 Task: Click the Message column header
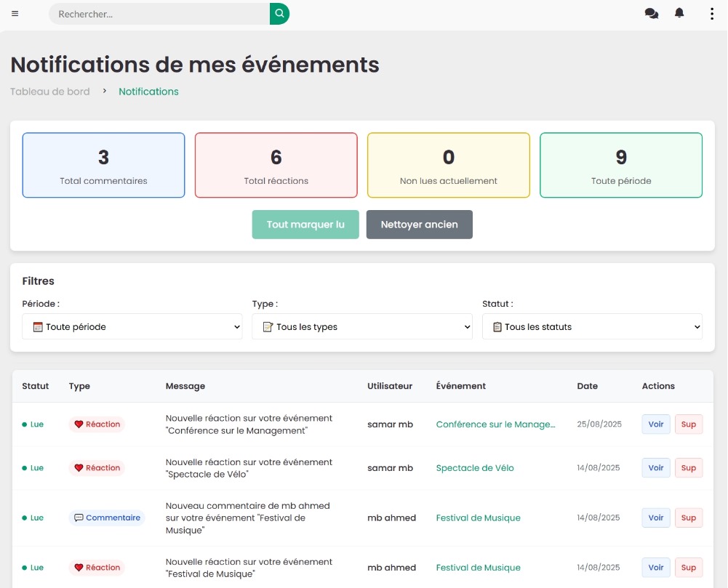185,386
